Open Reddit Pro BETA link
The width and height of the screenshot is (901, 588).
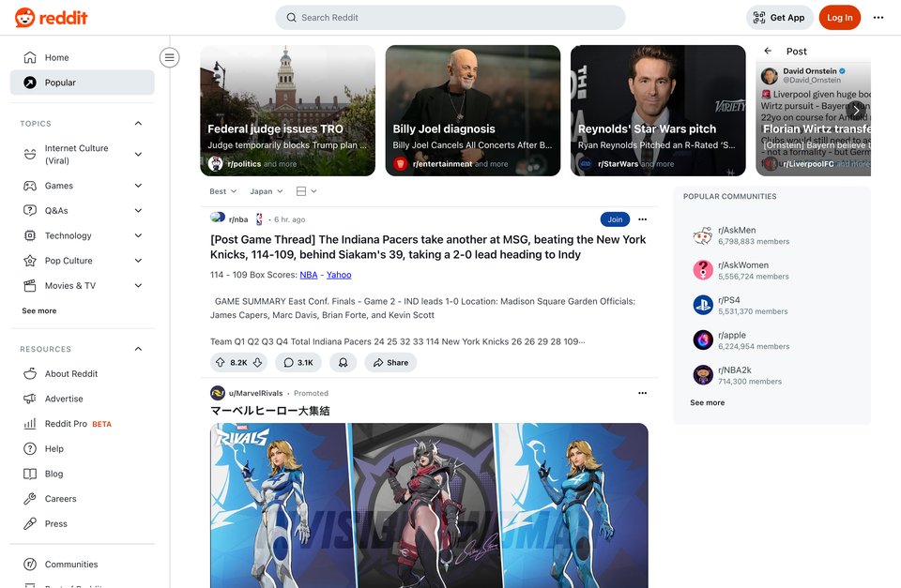[x=83, y=424]
